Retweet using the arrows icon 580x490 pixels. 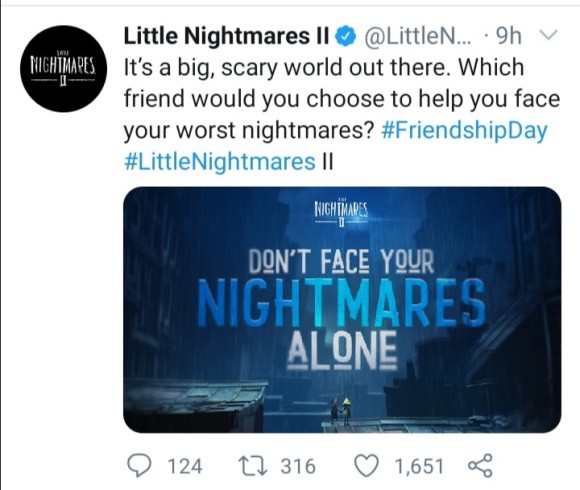(253, 466)
